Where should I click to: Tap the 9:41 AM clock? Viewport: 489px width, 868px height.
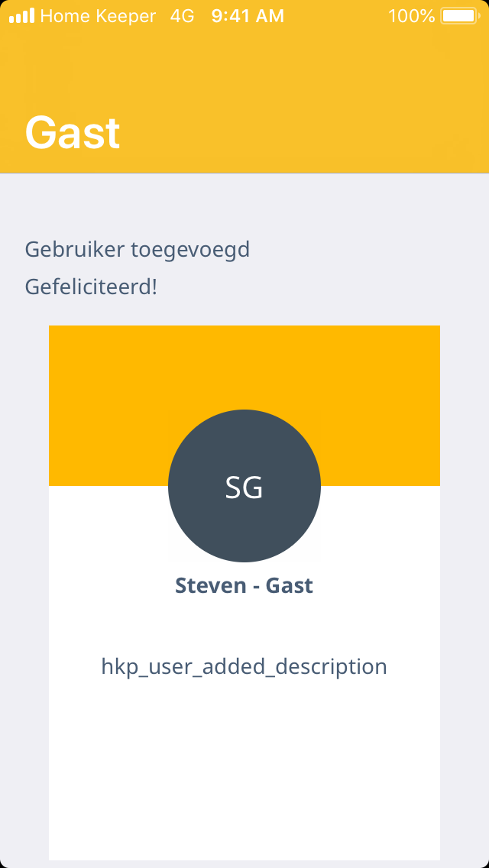click(248, 16)
